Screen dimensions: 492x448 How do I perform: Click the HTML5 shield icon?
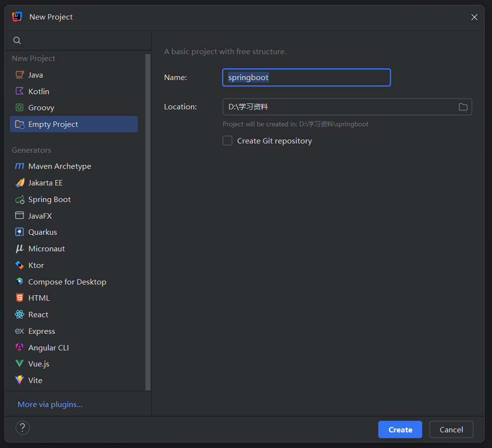[20, 298]
